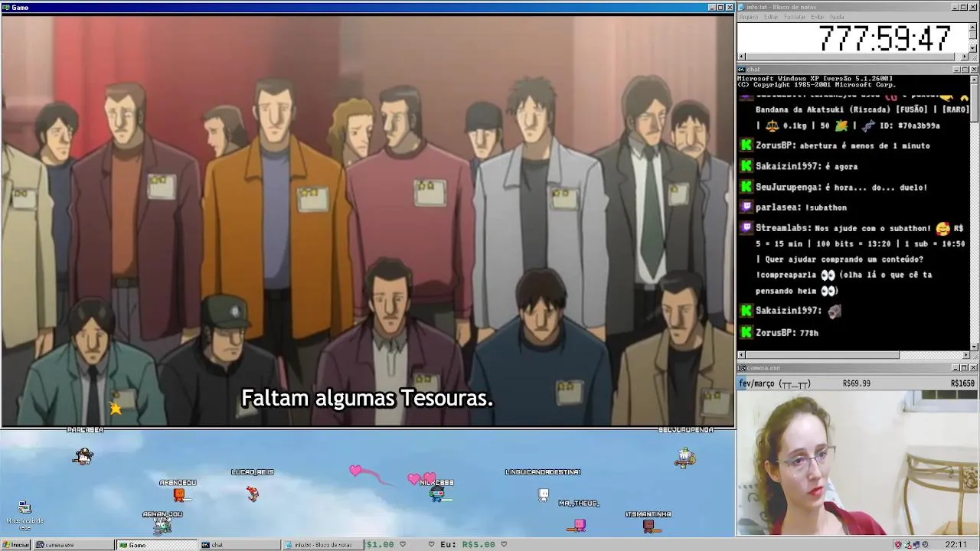
Task: Open Formatar menu in Bloco de notas
Action: [x=795, y=17]
